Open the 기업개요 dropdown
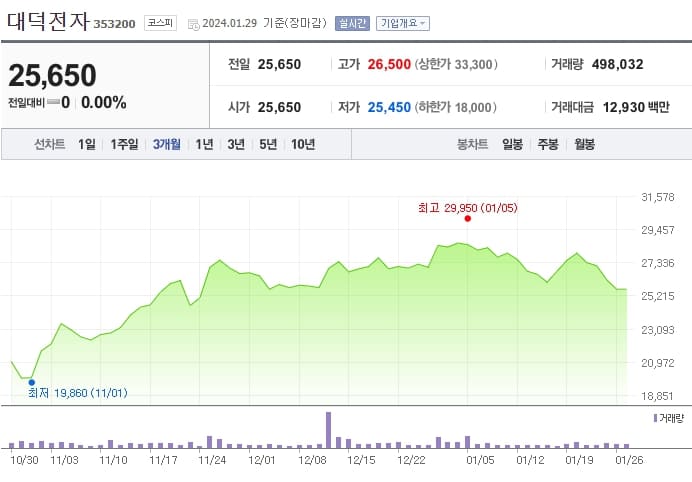The width and height of the screenshot is (692, 482). coord(402,23)
